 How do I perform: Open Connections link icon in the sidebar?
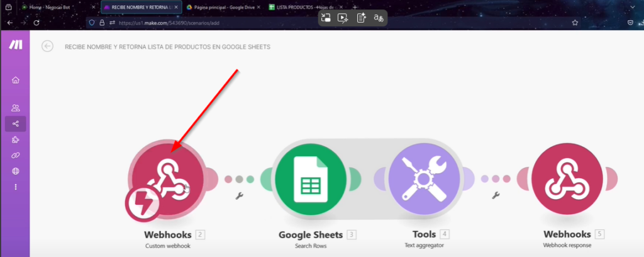pyautogui.click(x=16, y=156)
